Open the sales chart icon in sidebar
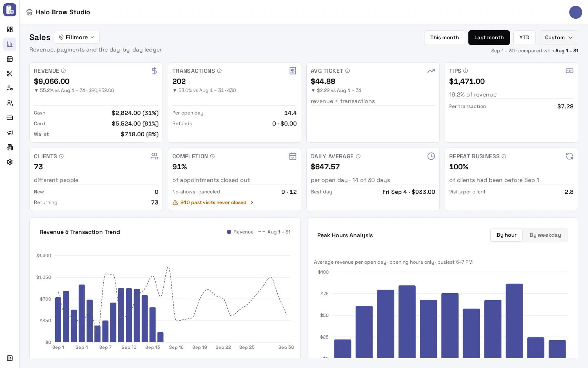Image resolution: width=588 pixels, height=368 pixels. click(10, 44)
